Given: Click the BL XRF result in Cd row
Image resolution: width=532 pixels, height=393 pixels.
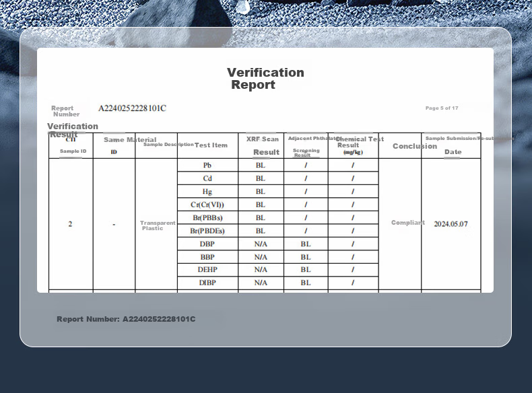Looking at the screenshot, I should 260,178.
